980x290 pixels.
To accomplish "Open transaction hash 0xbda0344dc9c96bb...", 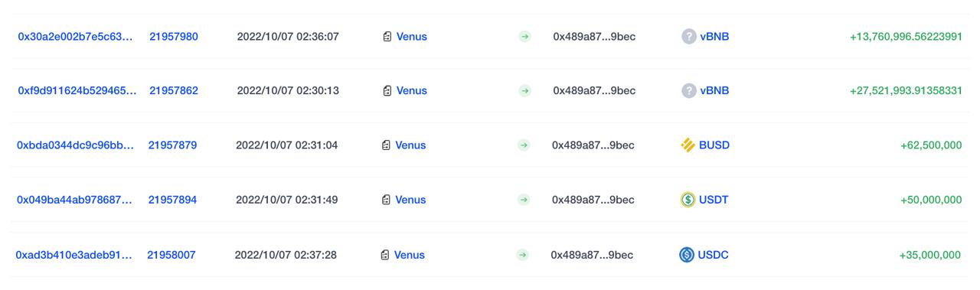I will pos(75,145).
